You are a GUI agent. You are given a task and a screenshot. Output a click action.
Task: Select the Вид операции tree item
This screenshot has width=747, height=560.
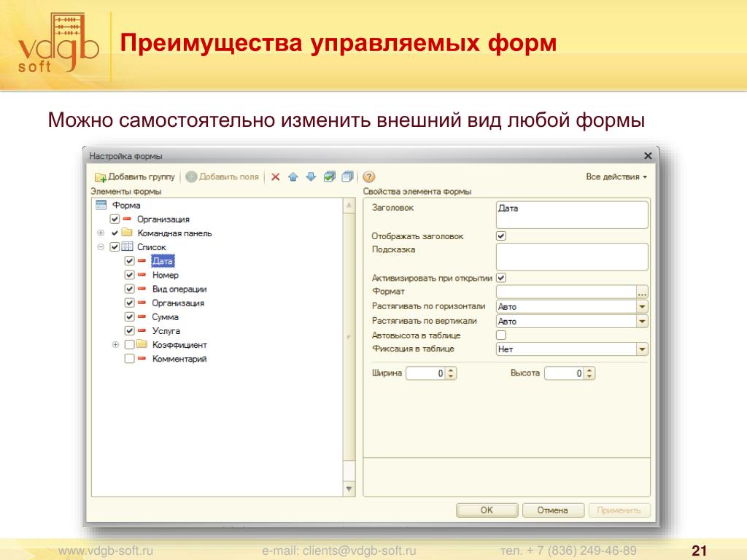[x=179, y=289]
